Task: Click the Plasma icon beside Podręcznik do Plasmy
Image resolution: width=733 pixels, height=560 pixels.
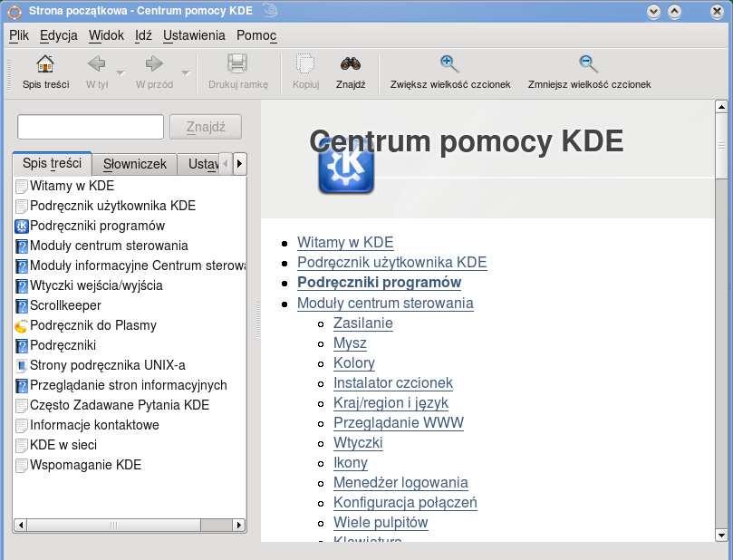Action: 22,326
